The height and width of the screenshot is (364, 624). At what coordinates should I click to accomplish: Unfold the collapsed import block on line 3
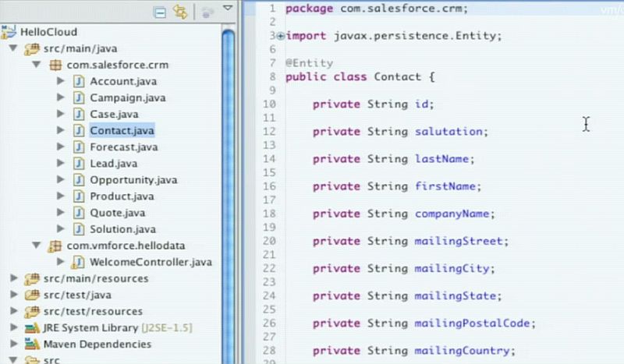280,36
